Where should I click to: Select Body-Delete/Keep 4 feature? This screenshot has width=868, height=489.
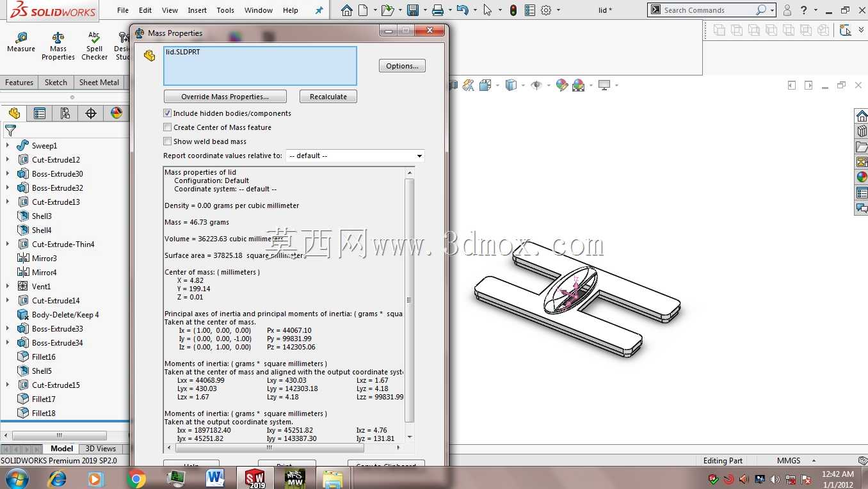[65, 315]
